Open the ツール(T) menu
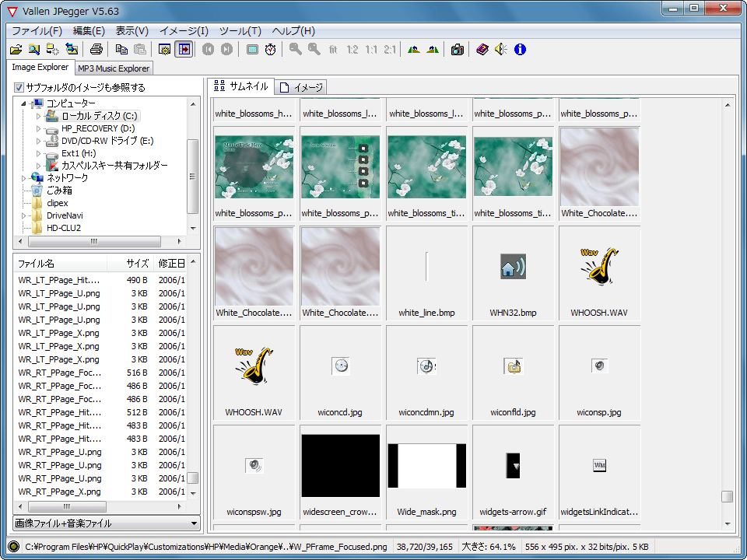The width and height of the screenshot is (747, 560). click(240, 31)
